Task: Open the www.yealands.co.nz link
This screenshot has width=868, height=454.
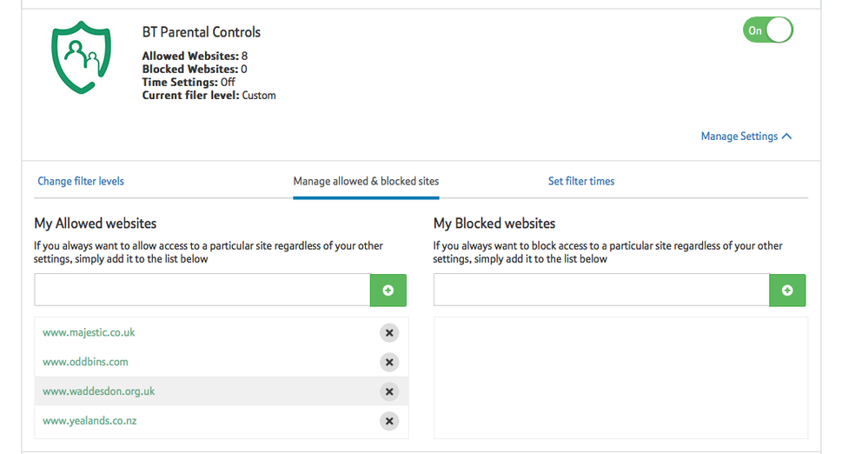Action: (x=89, y=421)
